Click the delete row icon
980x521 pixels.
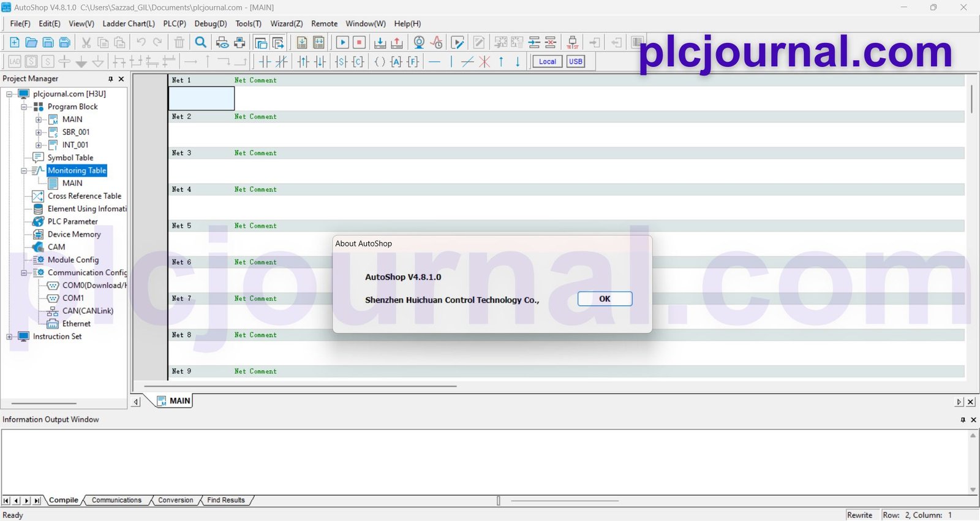[x=551, y=42]
